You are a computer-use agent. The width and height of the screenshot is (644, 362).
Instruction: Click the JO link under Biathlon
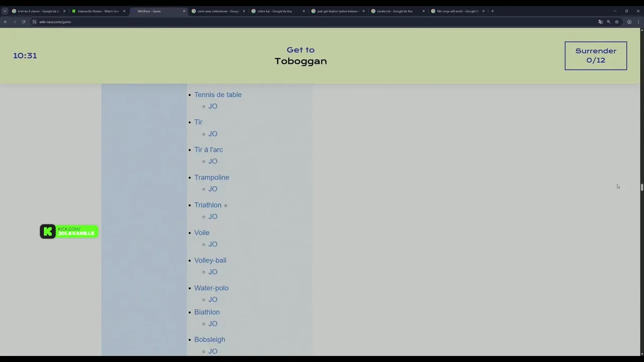(x=213, y=324)
